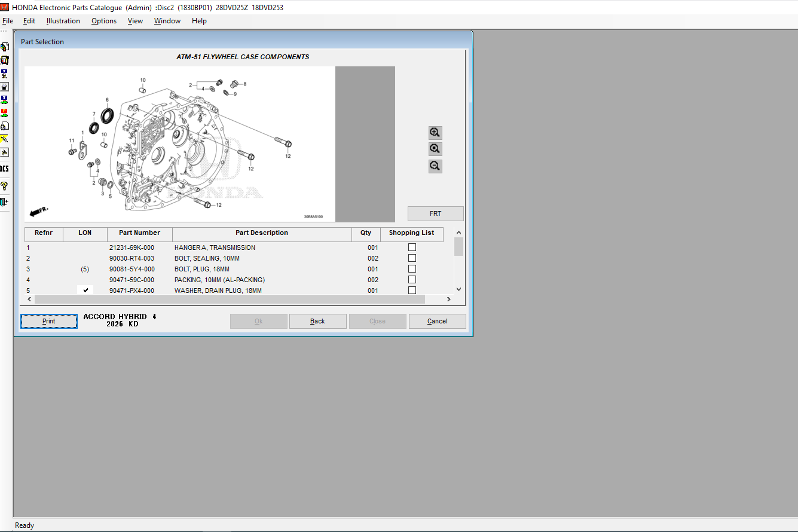Screen dimensions: 798x532
Task: Click the Cancel button
Action: [x=437, y=321]
